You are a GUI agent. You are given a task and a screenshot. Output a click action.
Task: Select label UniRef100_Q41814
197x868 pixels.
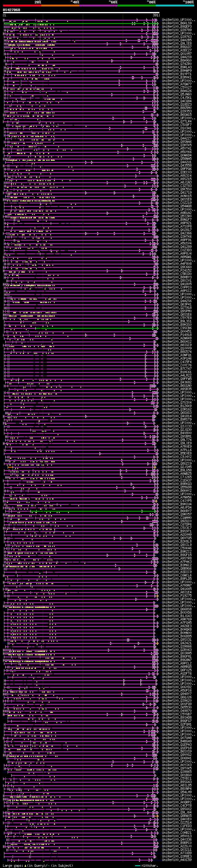click(x=177, y=416)
